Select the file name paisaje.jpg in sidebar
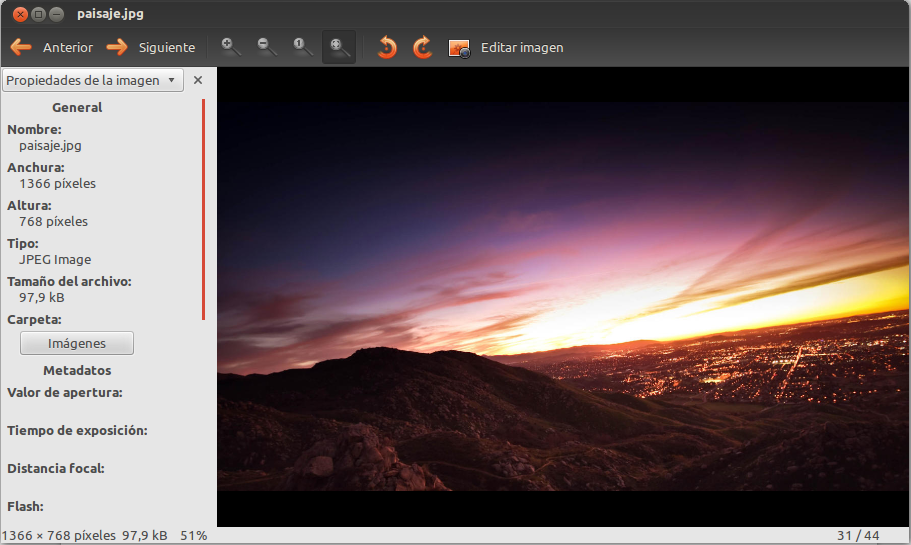 50,145
